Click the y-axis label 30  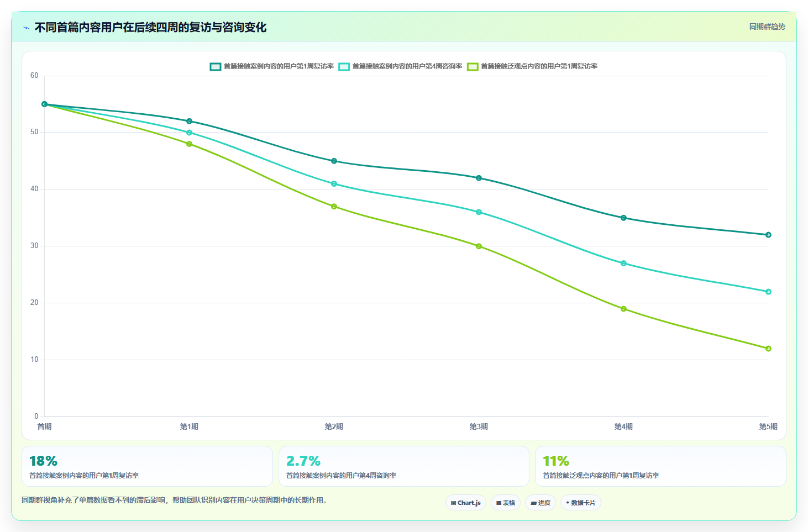pyautogui.click(x=34, y=246)
